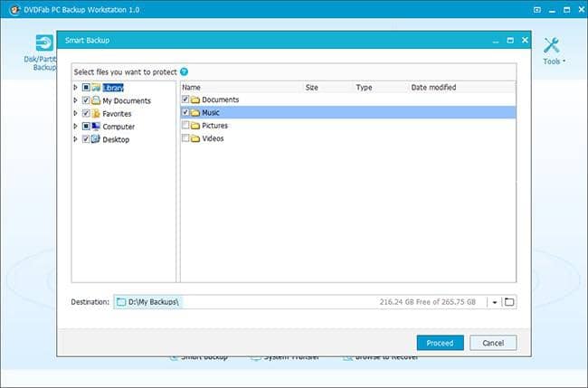Click the My Documents tree icon

(x=97, y=100)
